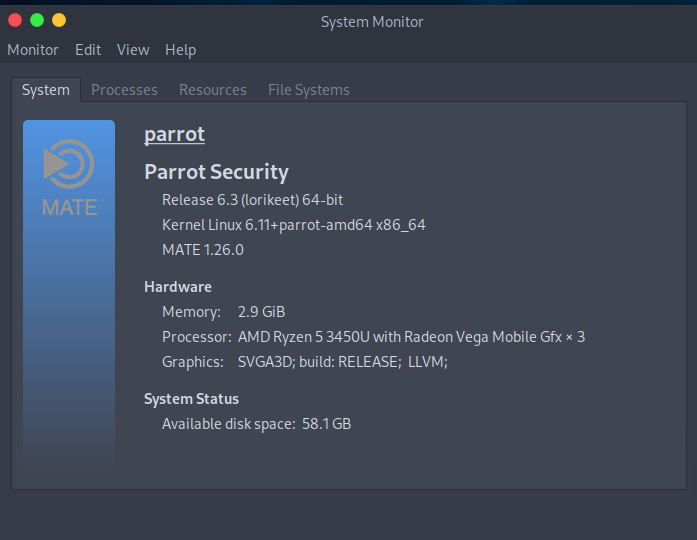The width and height of the screenshot is (697, 540).
Task: Click the green window button
Action: click(37, 20)
